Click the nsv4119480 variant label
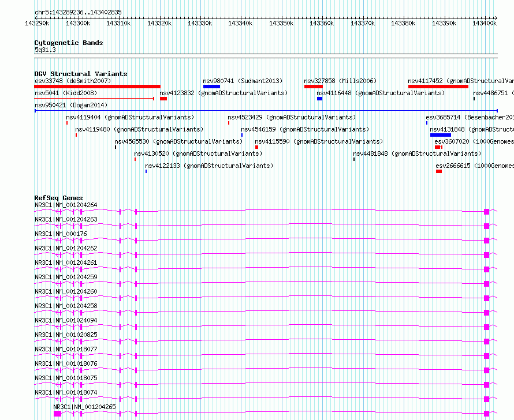The height and width of the screenshot is (420, 514). click(x=139, y=129)
